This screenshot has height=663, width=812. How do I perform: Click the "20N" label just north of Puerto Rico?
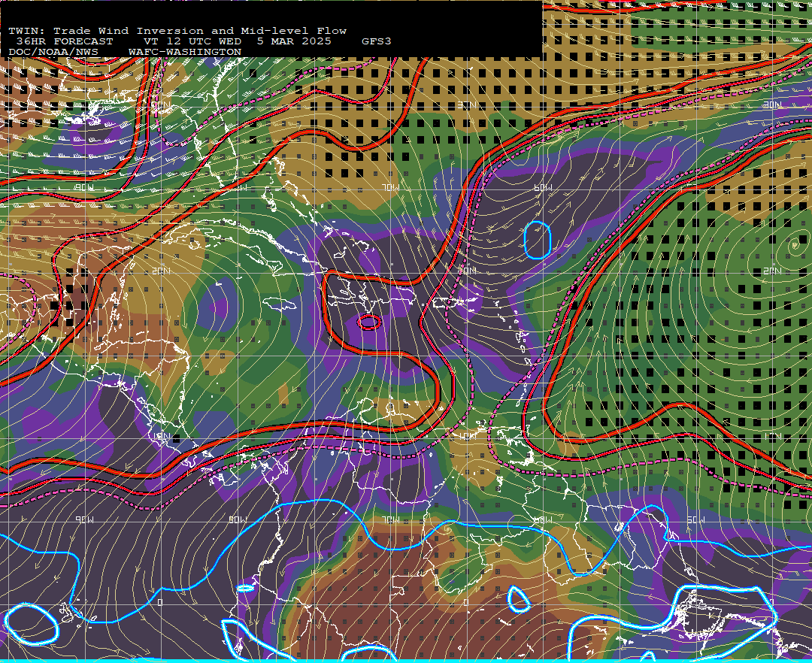[x=468, y=271]
